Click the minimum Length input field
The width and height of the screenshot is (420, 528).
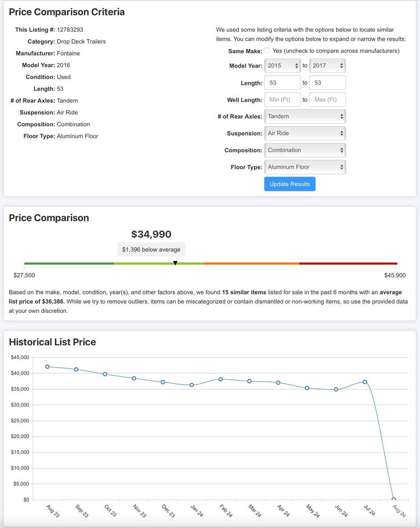coord(282,83)
